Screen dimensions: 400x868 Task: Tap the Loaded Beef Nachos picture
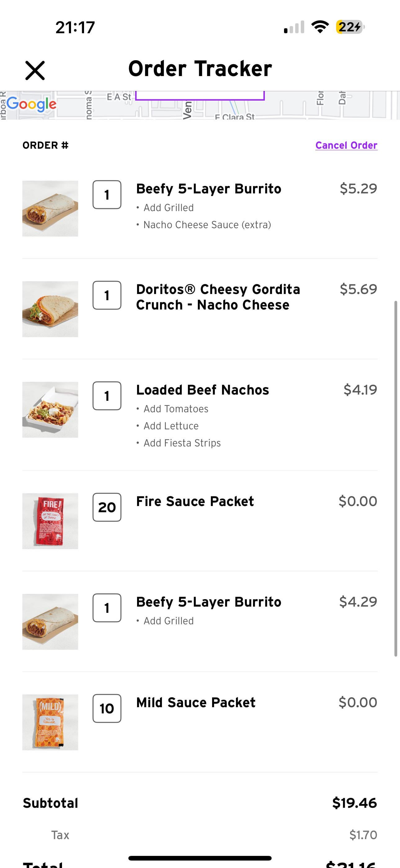point(50,410)
